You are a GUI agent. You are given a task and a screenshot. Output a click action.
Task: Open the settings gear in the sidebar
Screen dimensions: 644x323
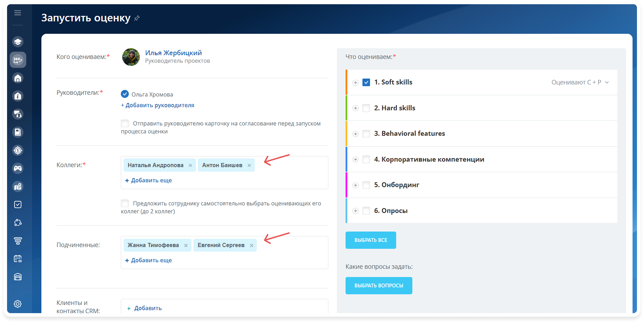click(18, 304)
